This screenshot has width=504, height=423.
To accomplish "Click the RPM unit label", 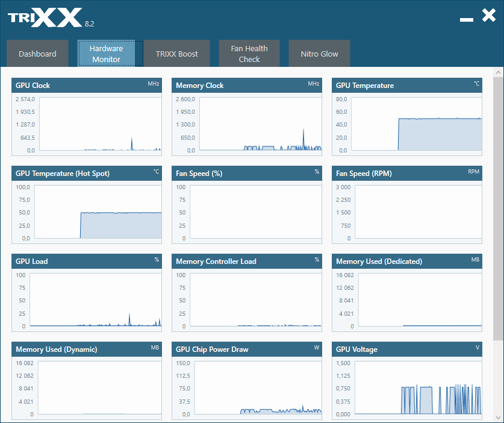I will pos(473,172).
